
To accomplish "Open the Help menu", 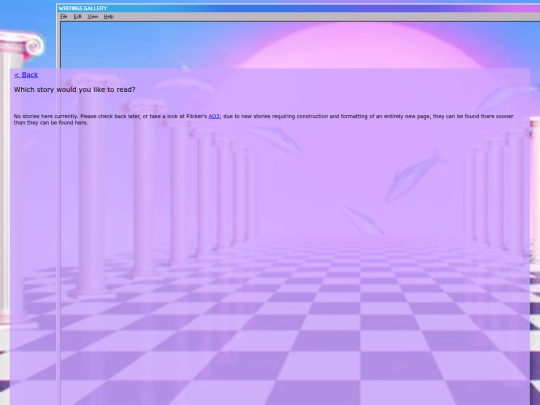I will click(108, 17).
